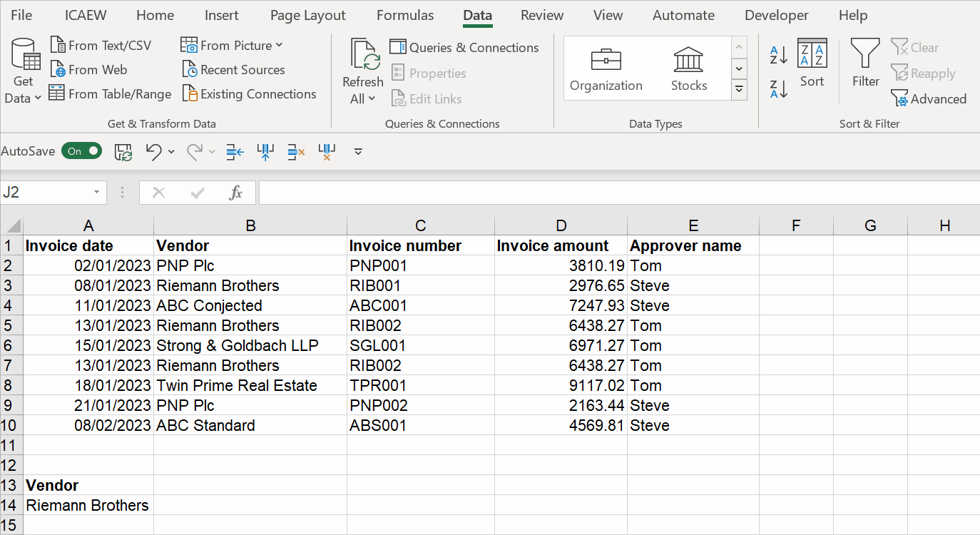Click the Save icon in quick access toolbar
980x535 pixels.
click(123, 151)
